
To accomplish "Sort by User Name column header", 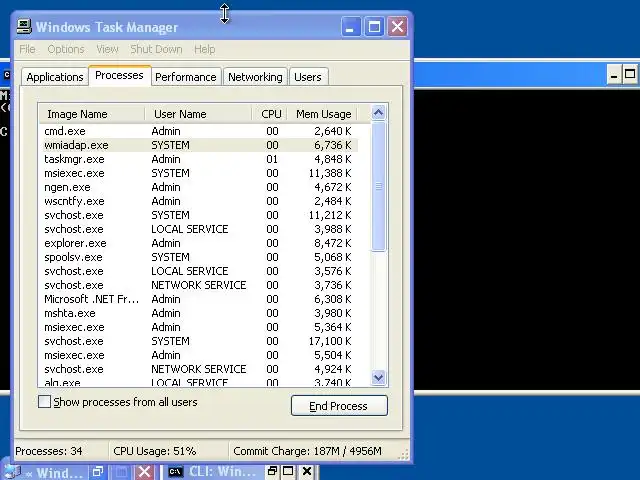I will 198,114.
